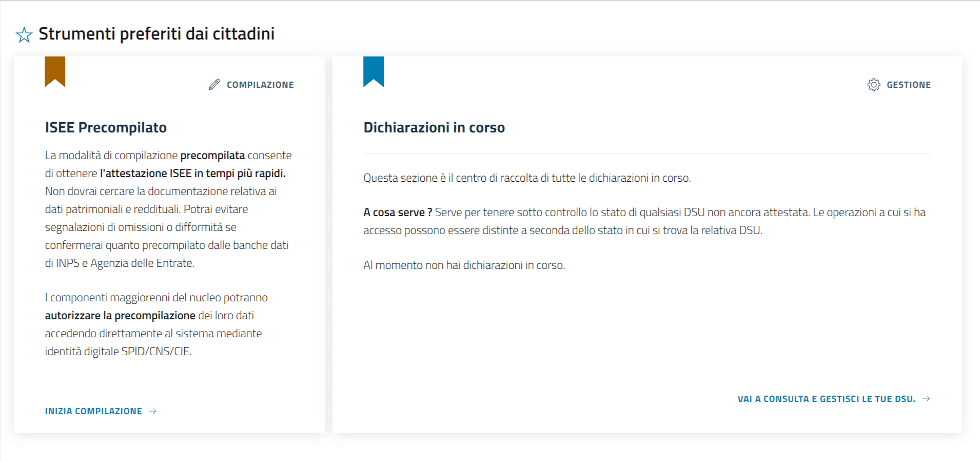
Task: Open VAI A CONSULTA E GESTISCI LE TUE DSU
Action: (825, 398)
